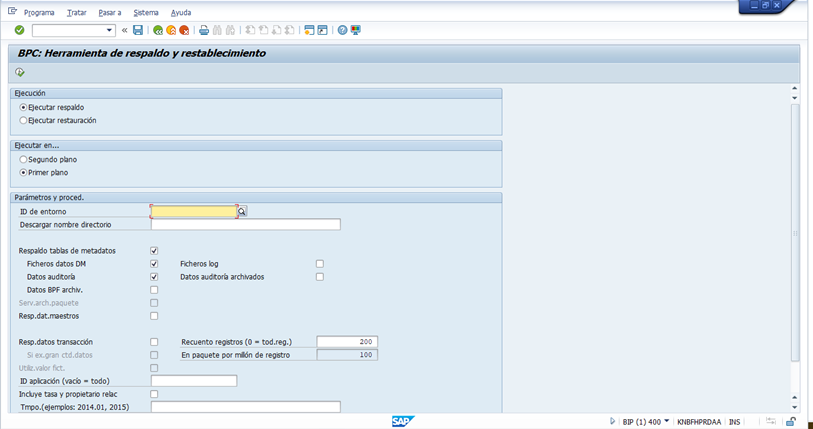Click the Customize local layout monitor icon
The image size is (813, 429).
(355, 30)
